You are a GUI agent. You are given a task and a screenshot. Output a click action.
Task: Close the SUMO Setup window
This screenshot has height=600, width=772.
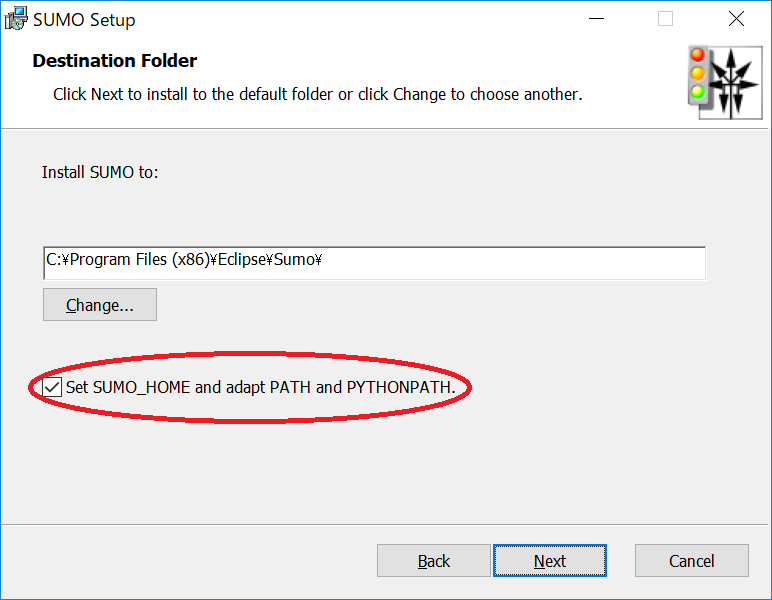(736, 19)
